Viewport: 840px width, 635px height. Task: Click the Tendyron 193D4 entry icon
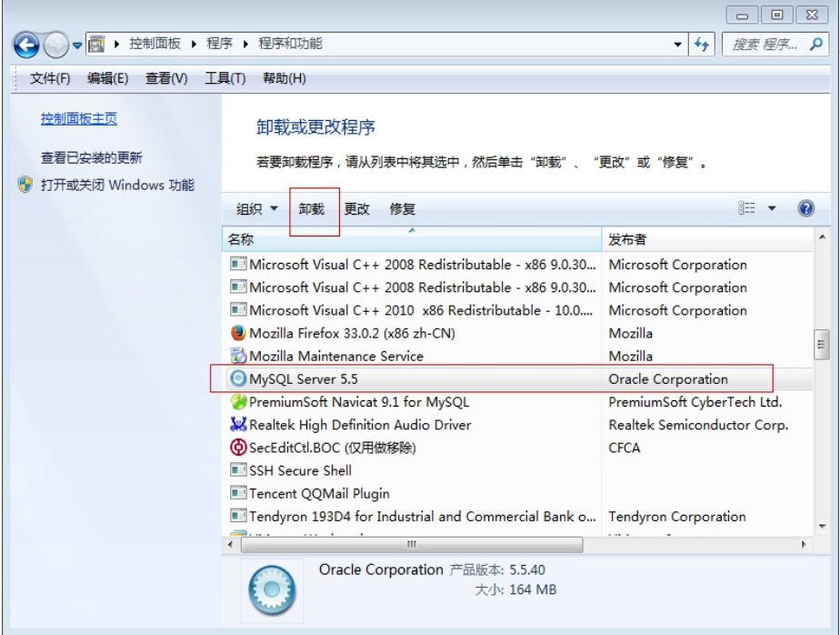point(238,516)
